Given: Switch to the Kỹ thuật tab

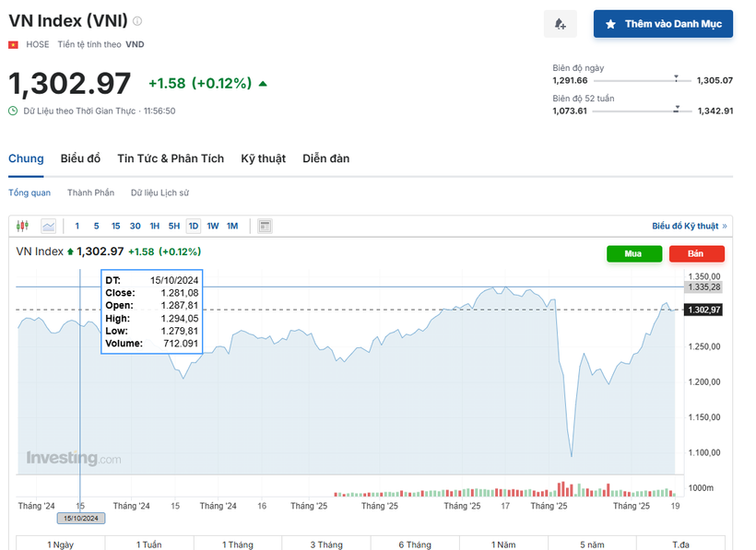Looking at the screenshot, I should pyautogui.click(x=263, y=158).
